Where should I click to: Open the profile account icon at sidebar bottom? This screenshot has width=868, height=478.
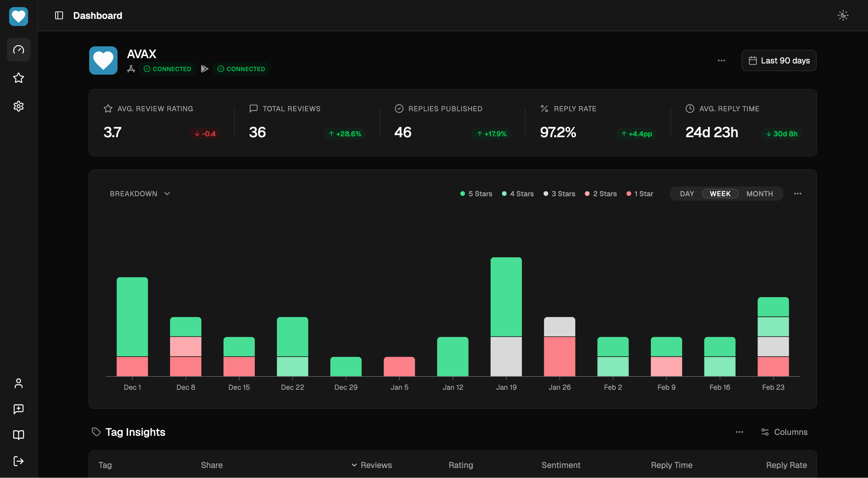pos(18,383)
